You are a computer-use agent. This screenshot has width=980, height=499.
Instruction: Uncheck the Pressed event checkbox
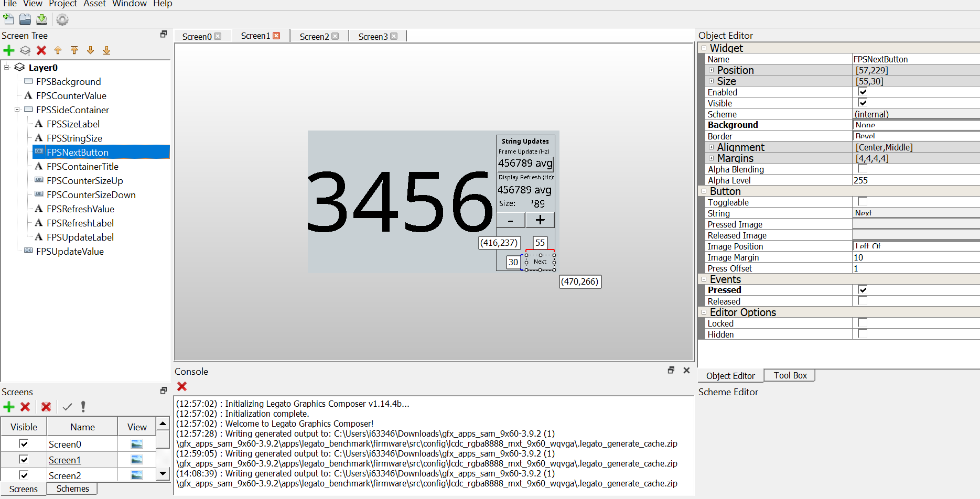(x=863, y=290)
